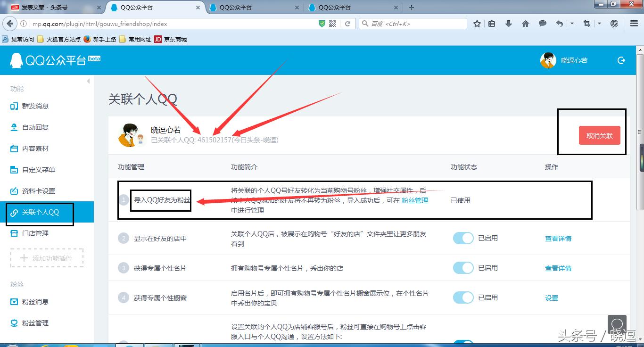Open 粉丝消息 under the 粉丝 section
Screen dimensions: 644x347
pos(35,302)
